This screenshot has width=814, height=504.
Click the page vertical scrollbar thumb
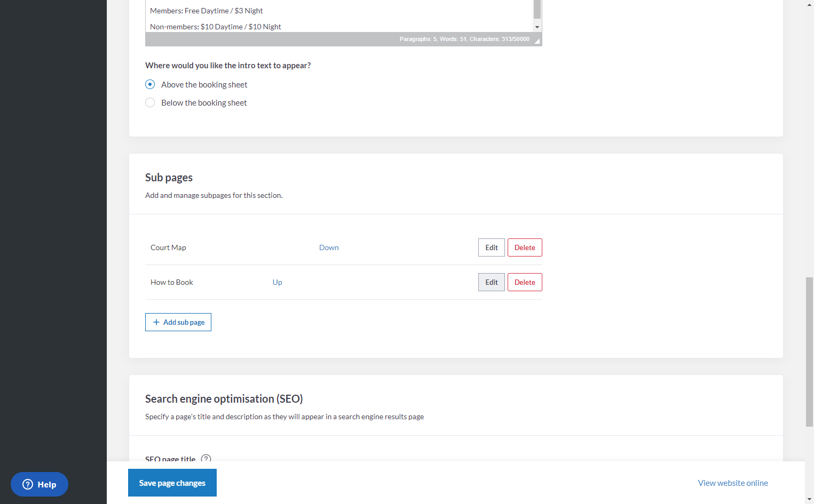point(810,352)
